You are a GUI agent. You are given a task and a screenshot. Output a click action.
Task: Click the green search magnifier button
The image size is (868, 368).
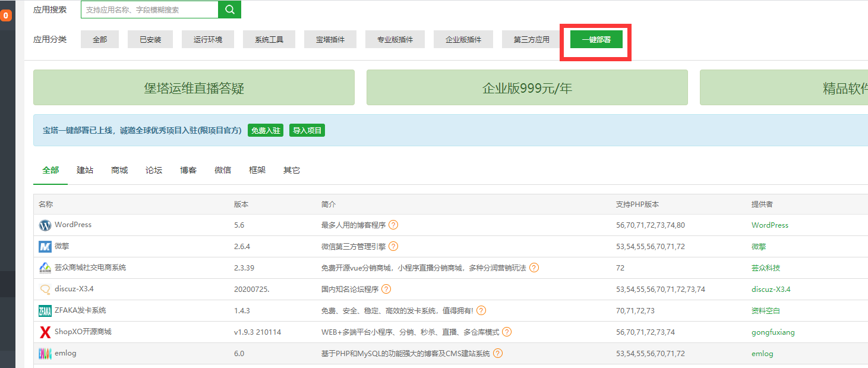[x=229, y=10]
